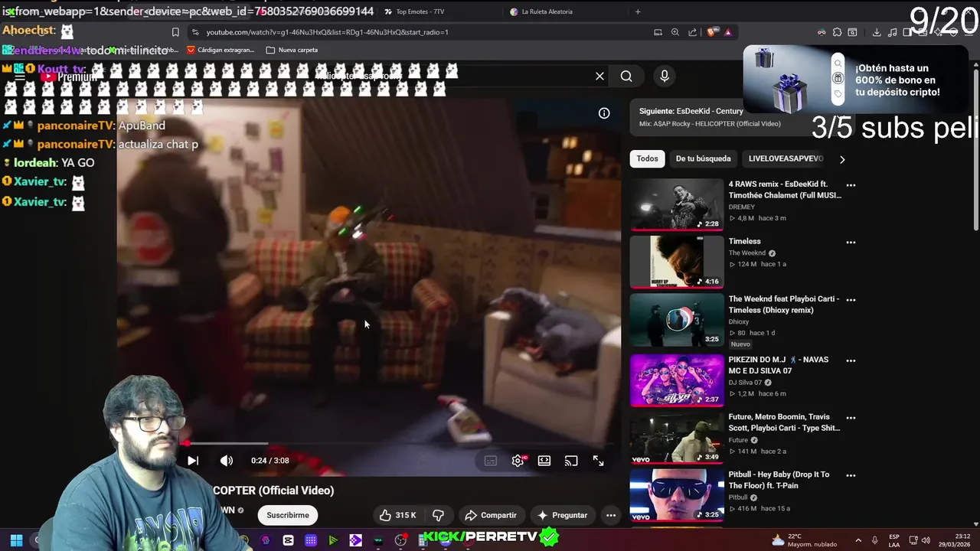The image size is (980, 551).
Task: Share the video using Compartir
Action: [x=491, y=515]
